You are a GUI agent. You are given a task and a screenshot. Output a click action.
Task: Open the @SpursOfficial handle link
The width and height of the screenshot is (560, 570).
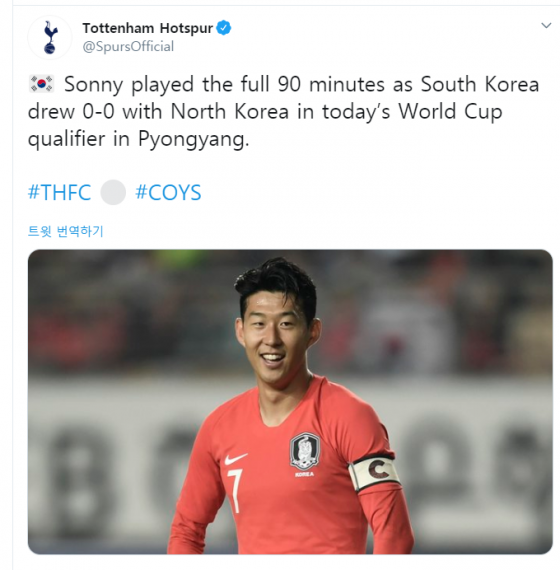point(128,47)
